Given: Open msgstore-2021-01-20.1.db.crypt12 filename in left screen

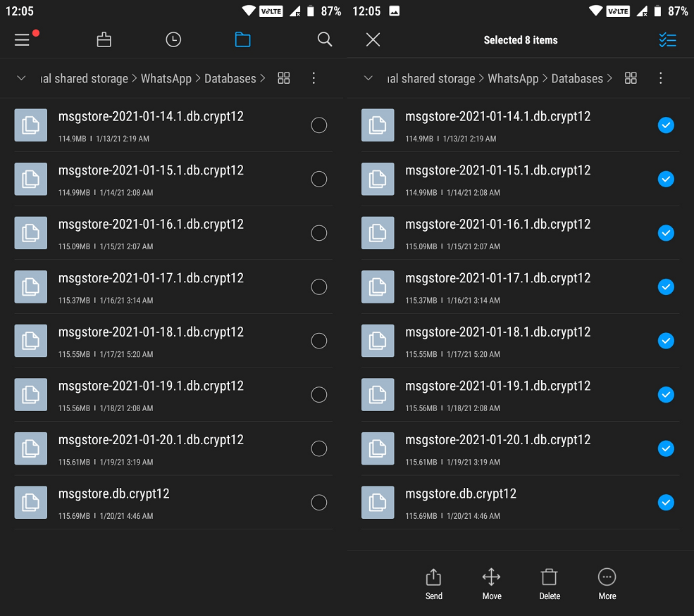Looking at the screenshot, I should 151,439.
